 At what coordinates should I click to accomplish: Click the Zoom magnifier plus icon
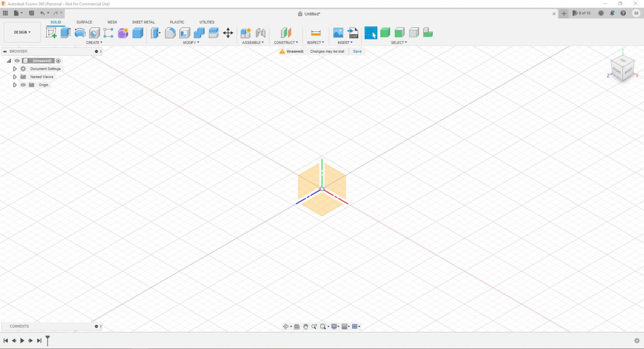click(x=314, y=326)
